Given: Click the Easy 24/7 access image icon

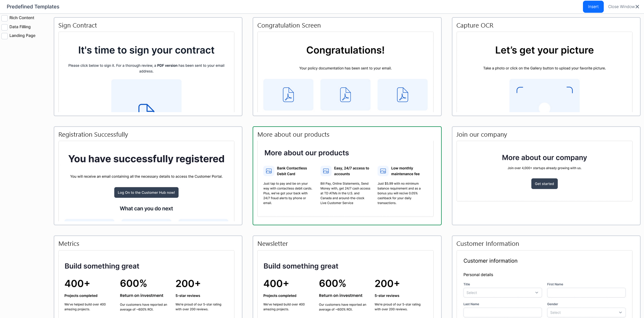Looking at the screenshot, I should [x=326, y=171].
